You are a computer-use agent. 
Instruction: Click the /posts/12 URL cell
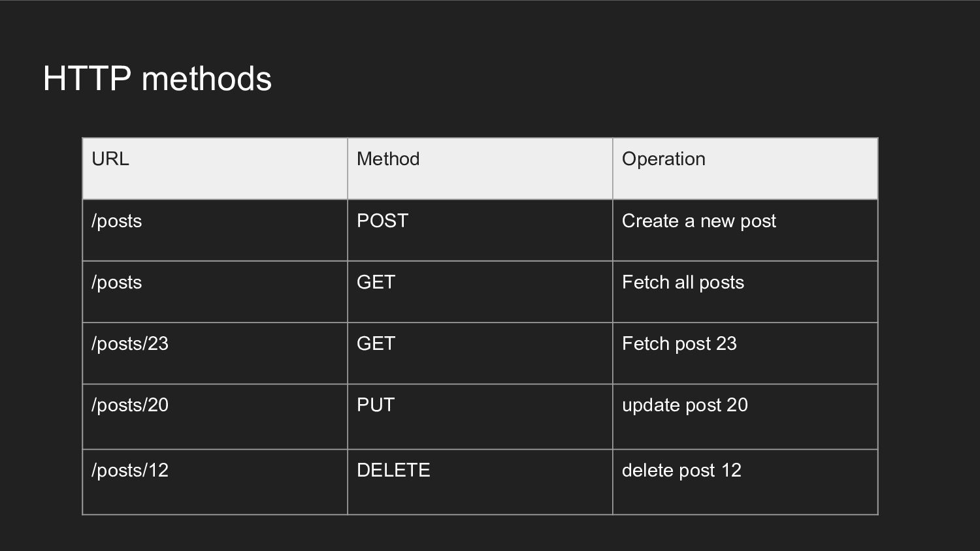(214, 481)
